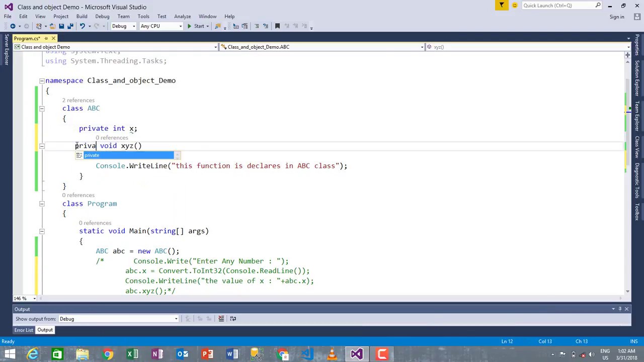
Task: Expand the Class_and_object_Demo.ABC type dropdown
Action: [x=422, y=47]
